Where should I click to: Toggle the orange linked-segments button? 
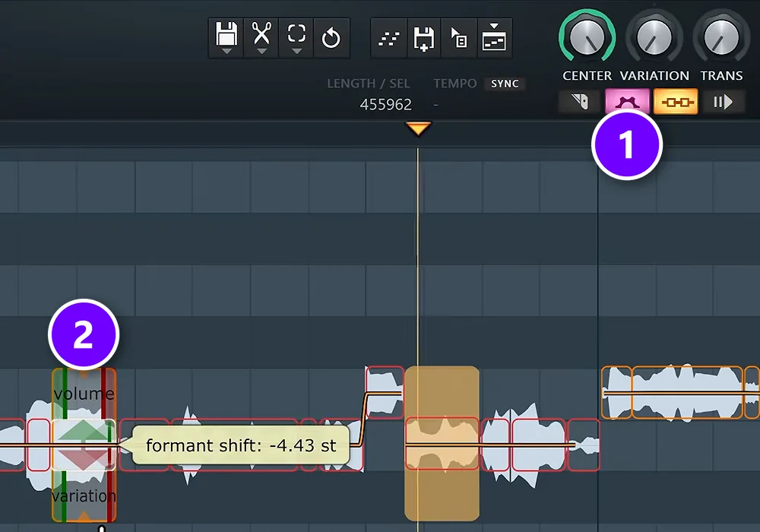pyautogui.click(x=676, y=102)
